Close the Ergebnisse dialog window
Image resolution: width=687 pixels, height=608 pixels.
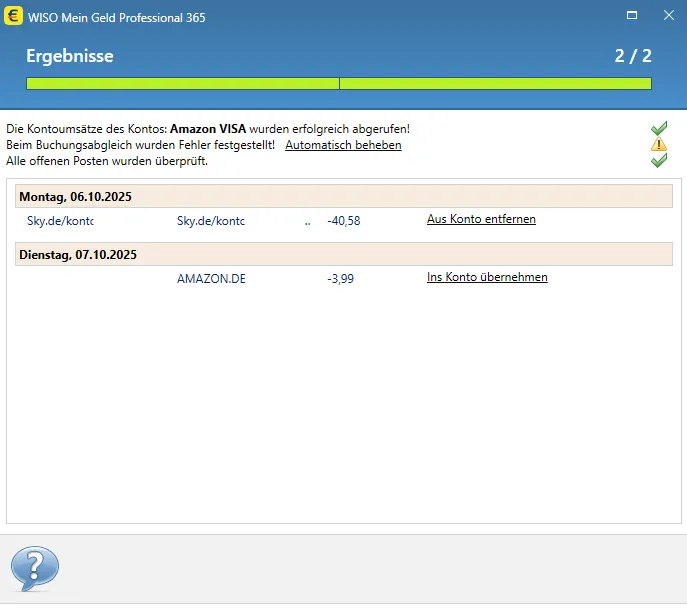665,16
